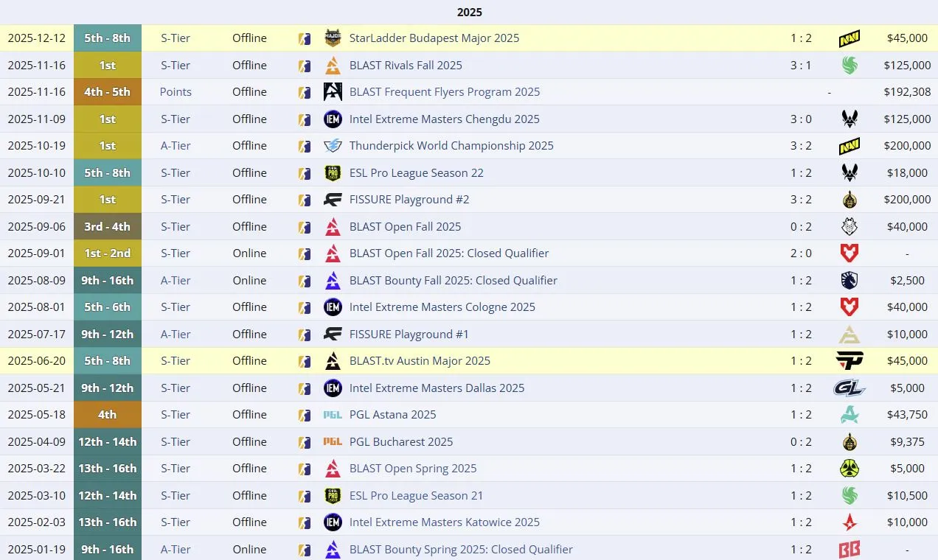This screenshot has width=938, height=560.
Task: Click the 2025 year header
Action: 469,12
